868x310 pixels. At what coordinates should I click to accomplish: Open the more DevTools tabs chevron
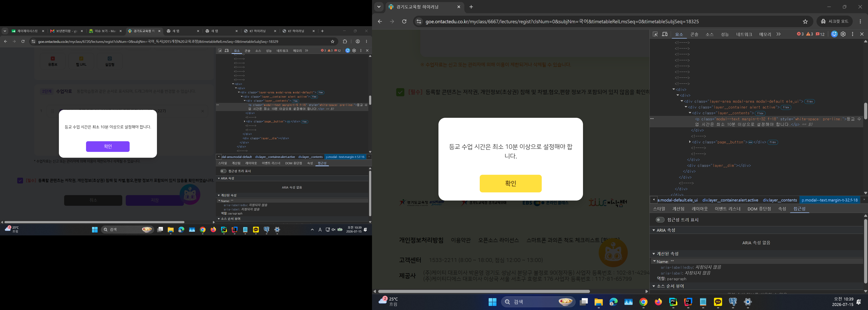[778, 34]
